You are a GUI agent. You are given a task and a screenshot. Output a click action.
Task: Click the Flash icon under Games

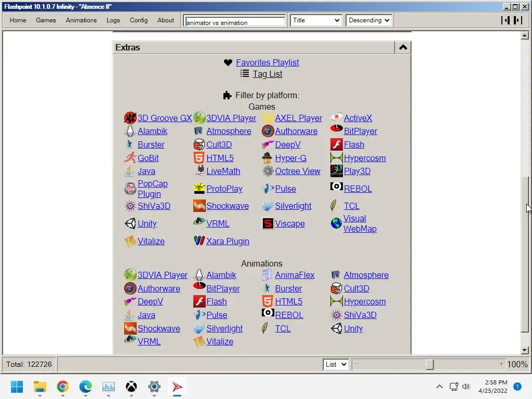tap(336, 144)
